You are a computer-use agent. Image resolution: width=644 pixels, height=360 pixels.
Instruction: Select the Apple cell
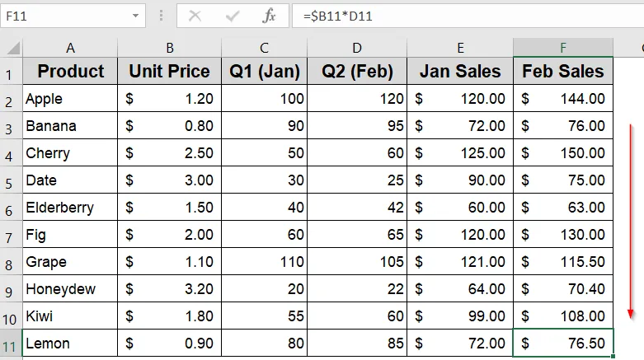[x=70, y=99]
